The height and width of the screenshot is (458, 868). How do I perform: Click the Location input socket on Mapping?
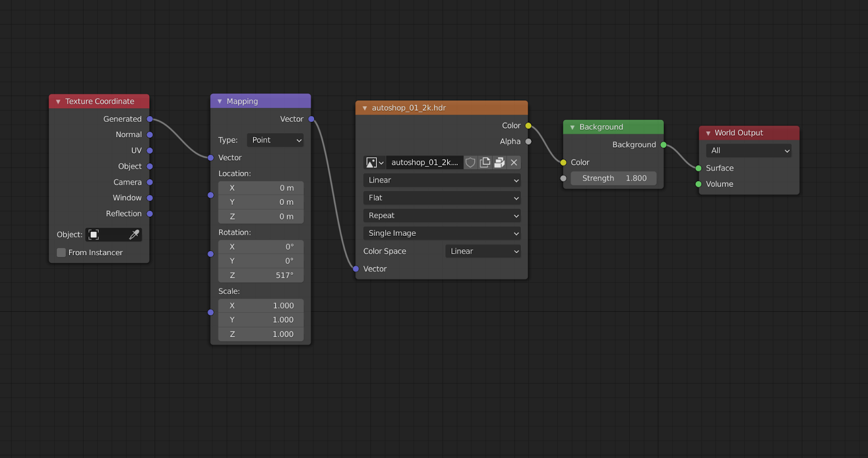pos(210,195)
